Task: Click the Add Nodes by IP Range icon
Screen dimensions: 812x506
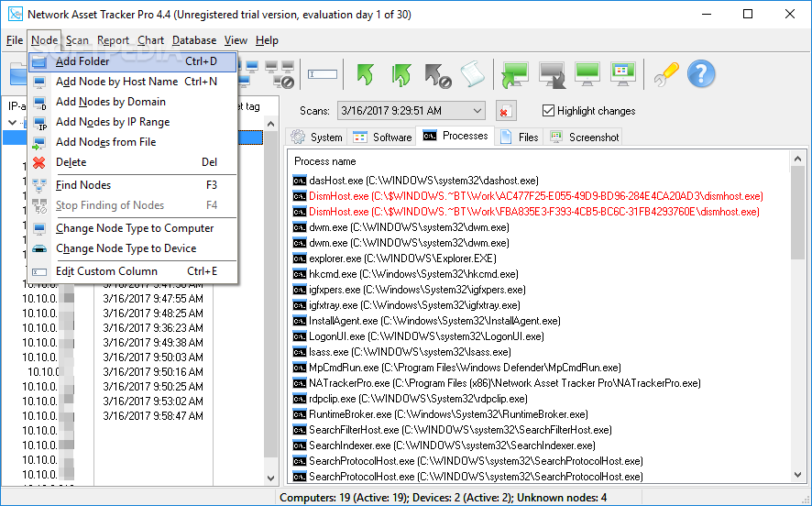Action: [40, 123]
